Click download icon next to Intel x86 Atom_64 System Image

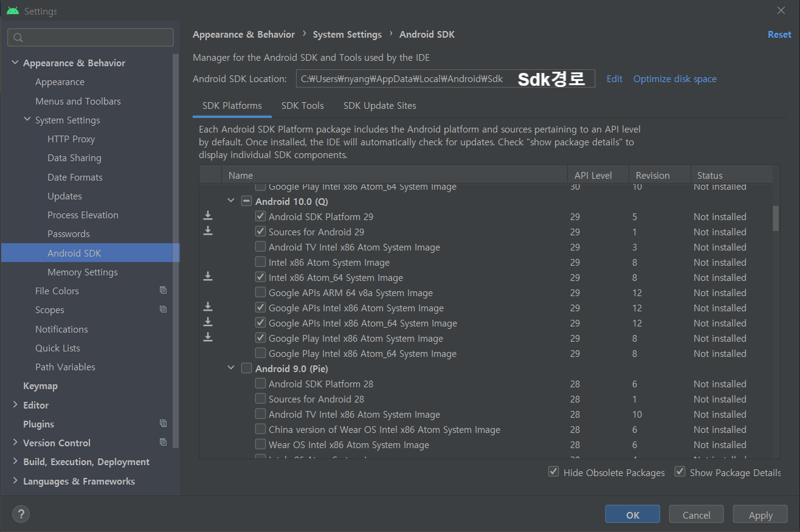(x=208, y=276)
